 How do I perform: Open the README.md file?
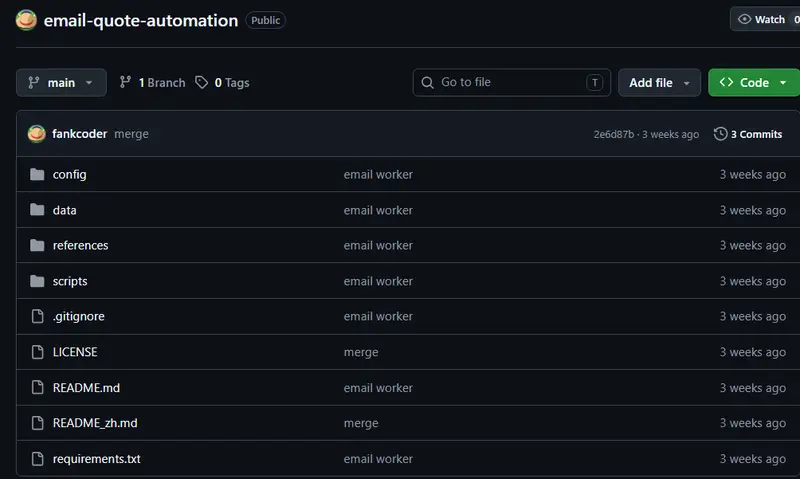[86, 388]
